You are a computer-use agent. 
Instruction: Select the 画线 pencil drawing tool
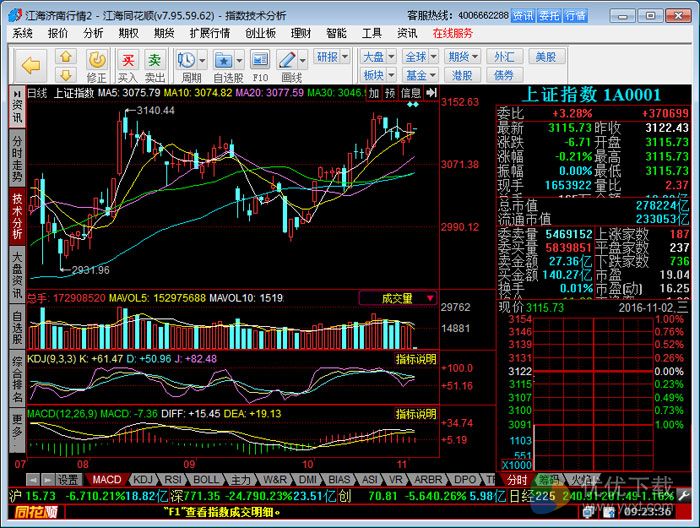[x=287, y=60]
